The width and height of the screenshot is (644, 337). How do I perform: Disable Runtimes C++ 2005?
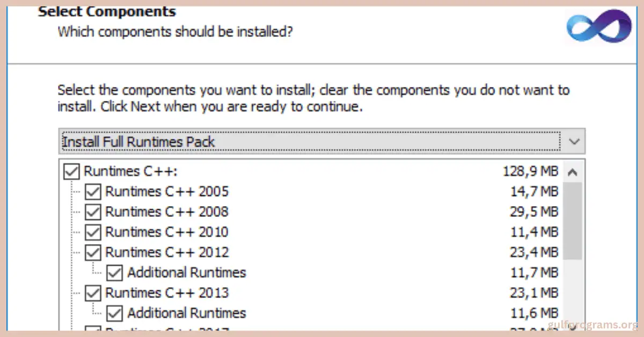click(93, 192)
